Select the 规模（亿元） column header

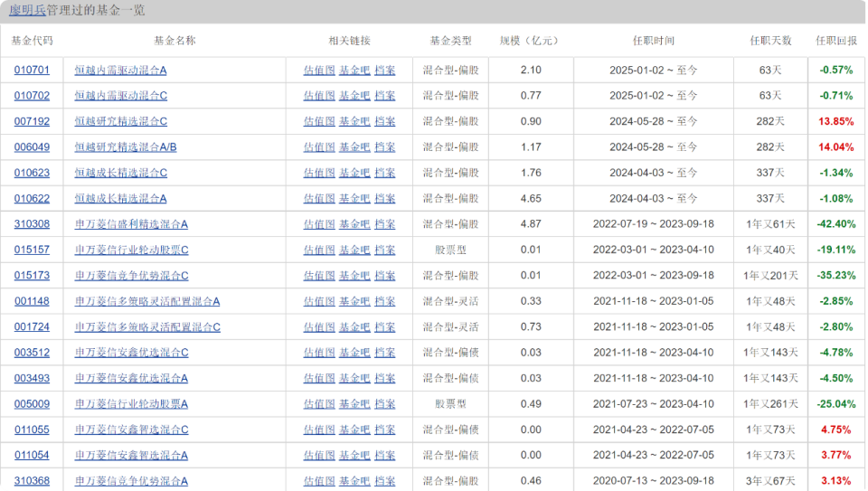coord(531,41)
